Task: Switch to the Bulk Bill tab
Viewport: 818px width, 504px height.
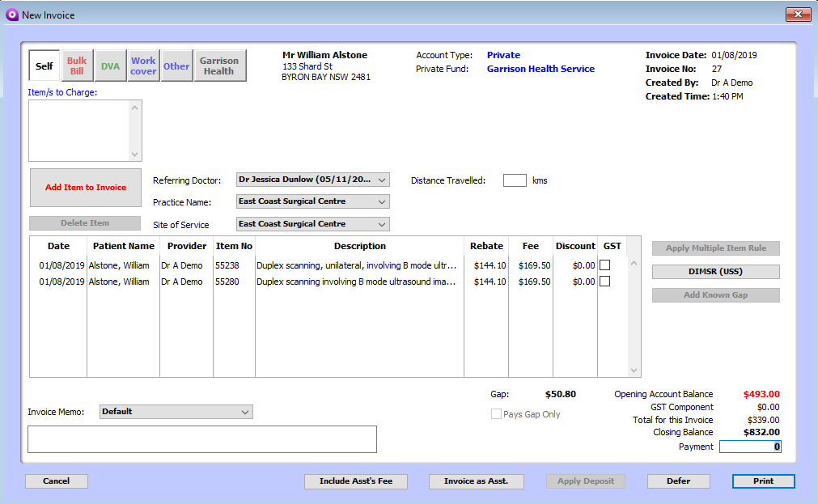Action: (x=77, y=66)
